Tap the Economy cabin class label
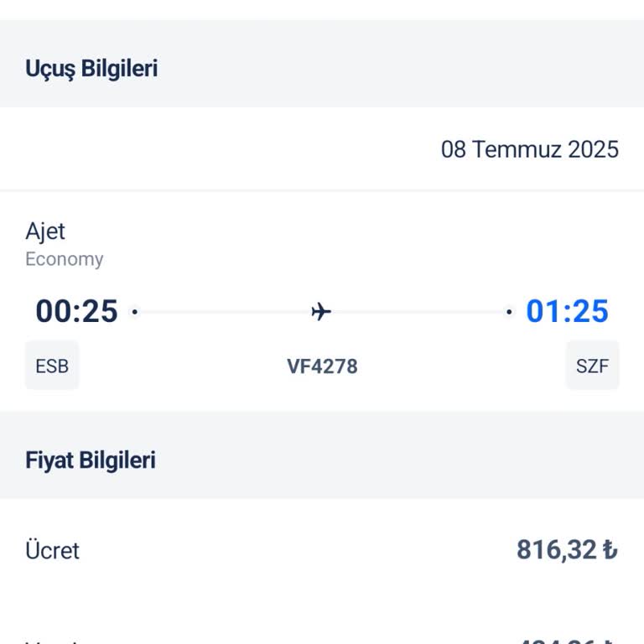 [x=65, y=259]
